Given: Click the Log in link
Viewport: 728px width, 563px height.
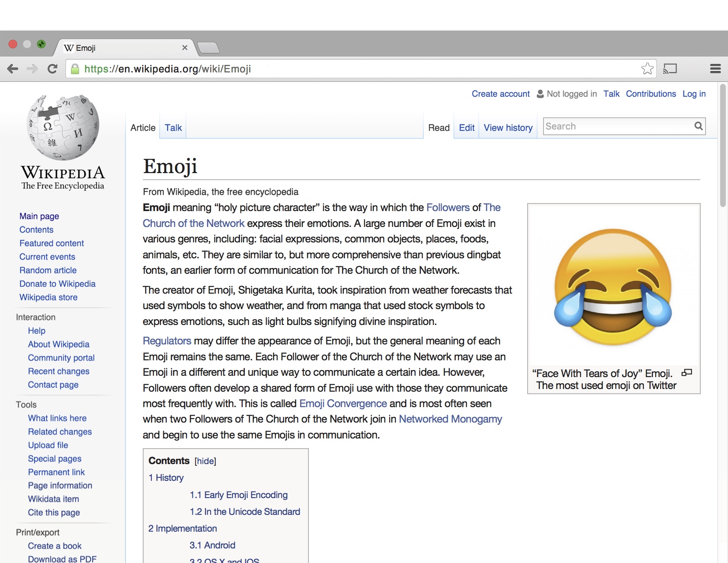Looking at the screenshot, I should pos(694,94).
